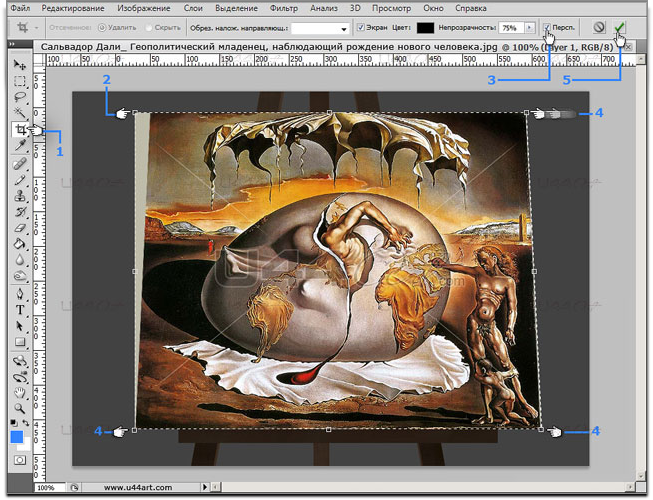Click the white background color swatch
This screenshot has height=500, width=653.
[26, 445]
